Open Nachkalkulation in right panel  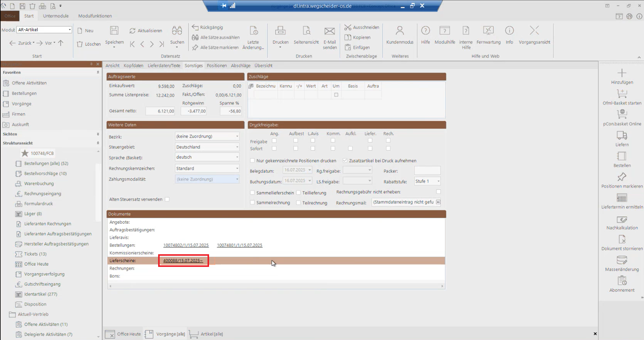coord(622,220)
